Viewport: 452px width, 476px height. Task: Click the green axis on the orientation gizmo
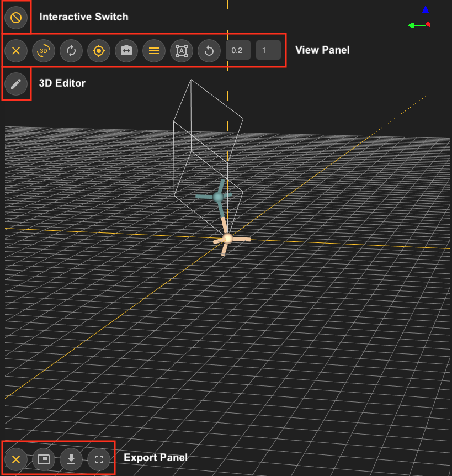[x=413, y=24]
